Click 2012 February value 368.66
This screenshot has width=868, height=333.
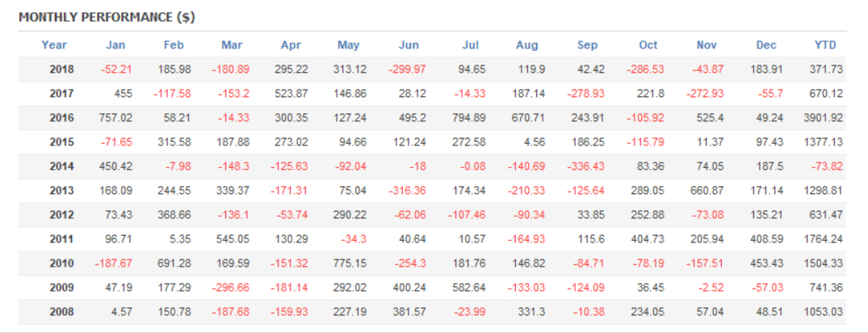(x=173, y=215)
